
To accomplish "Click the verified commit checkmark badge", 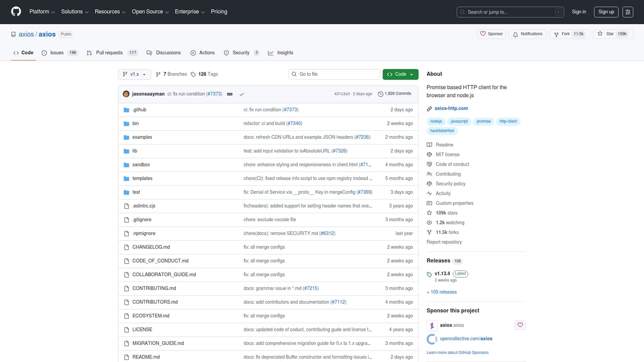I will 242,94.
